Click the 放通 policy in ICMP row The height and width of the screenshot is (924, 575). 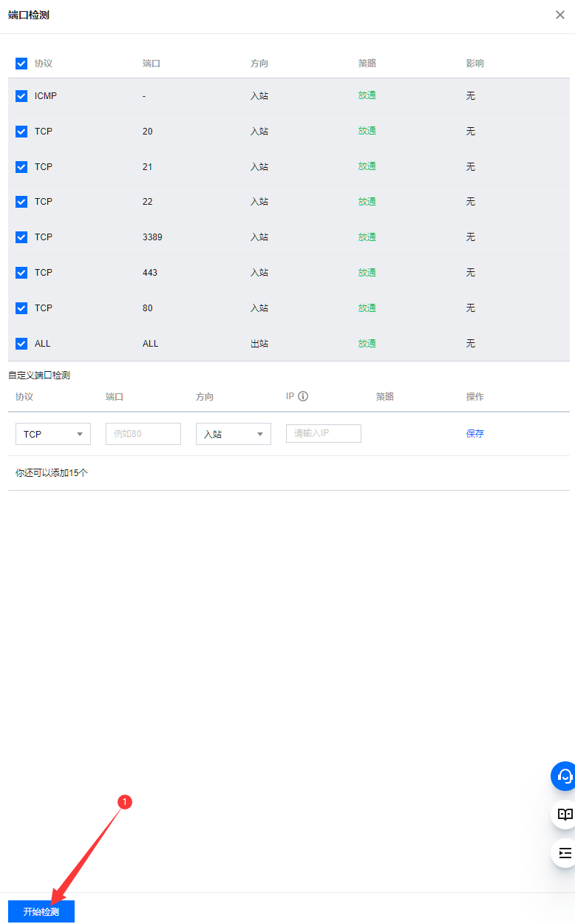367,95
